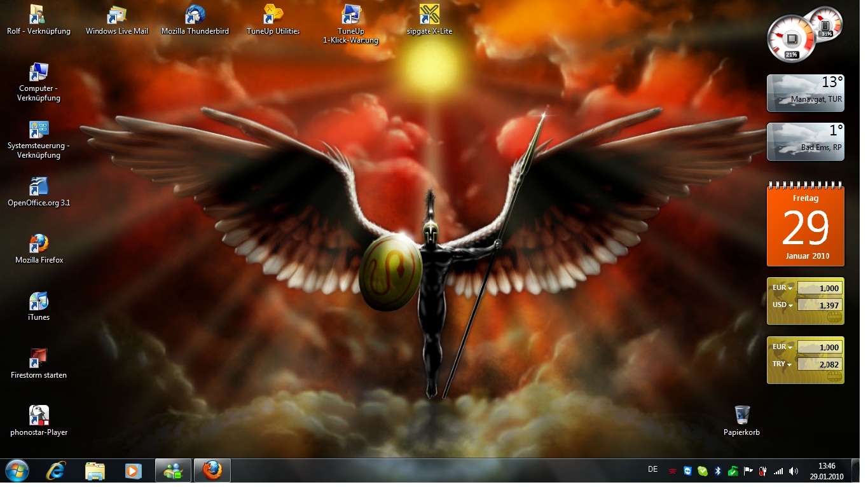Select the phonostar-Player desktop icon
The height and width of the screenshot is (487, 868).
39,421
